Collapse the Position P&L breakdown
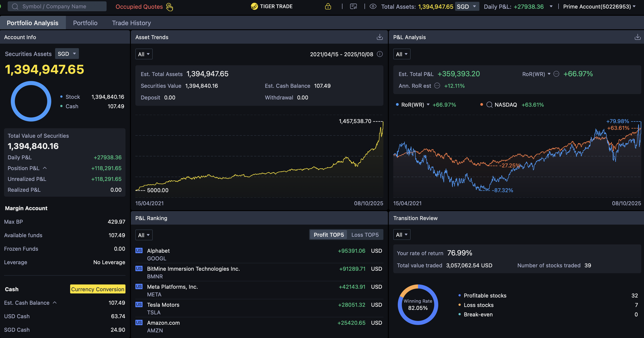Image resolution: width=644 pixels, height=338 pixels. [x=45, y=168]
